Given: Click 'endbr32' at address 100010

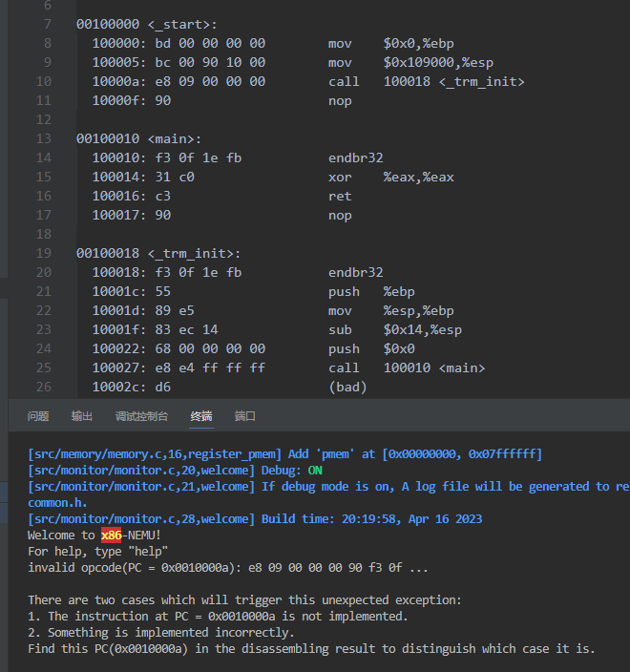Looking at the screenshot, I should click(x=356, y=158).
